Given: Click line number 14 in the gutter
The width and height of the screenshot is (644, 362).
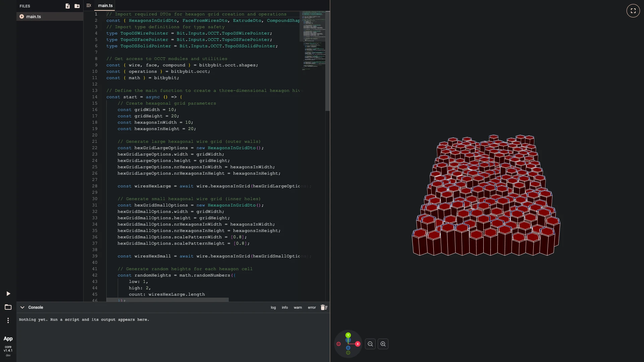Looking at the screenshot, I should (x=95, y=97).
